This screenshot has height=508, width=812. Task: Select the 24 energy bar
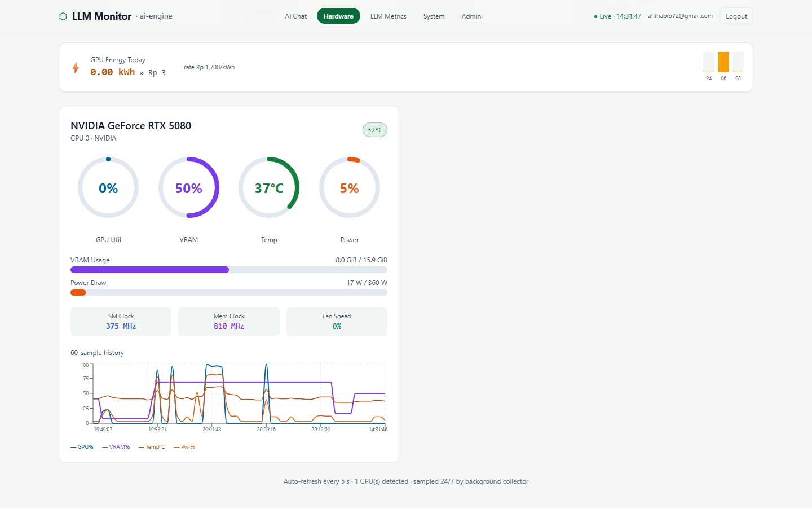(709, 62)
